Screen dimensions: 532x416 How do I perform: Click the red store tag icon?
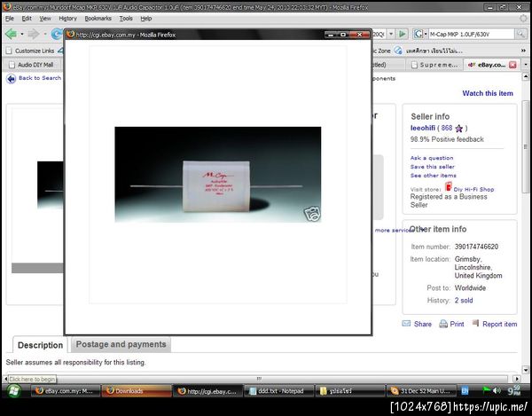[449, 186]
